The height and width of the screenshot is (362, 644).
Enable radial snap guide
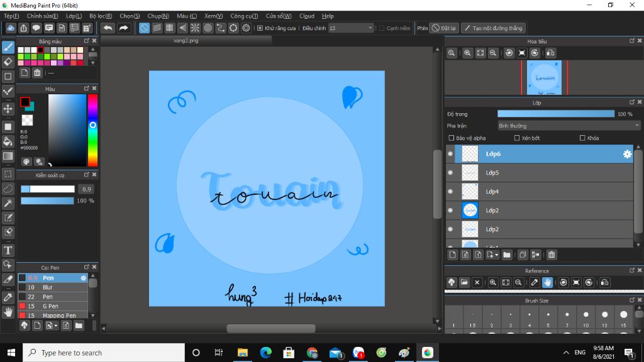[195, 28]
